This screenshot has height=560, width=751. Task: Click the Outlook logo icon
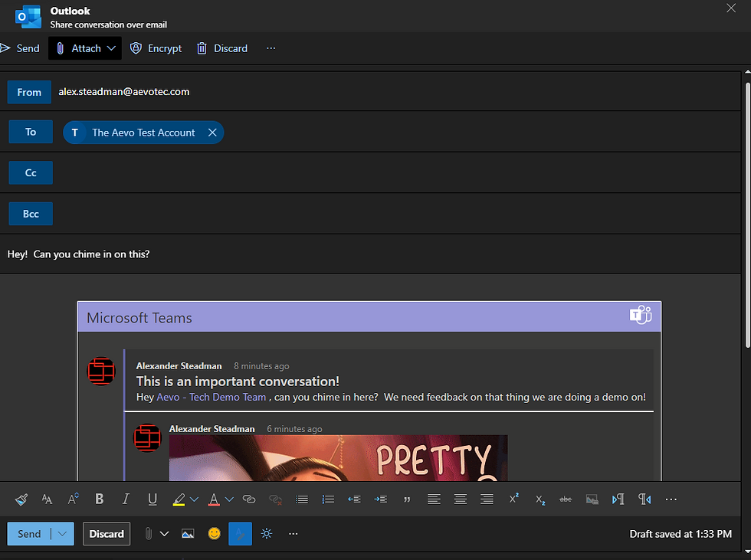28,17
